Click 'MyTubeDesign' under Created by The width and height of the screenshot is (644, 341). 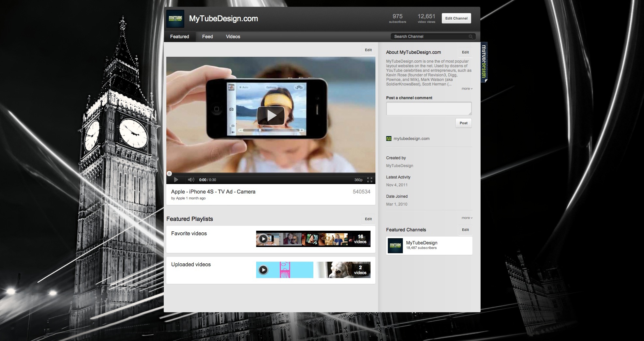(400, 166)
